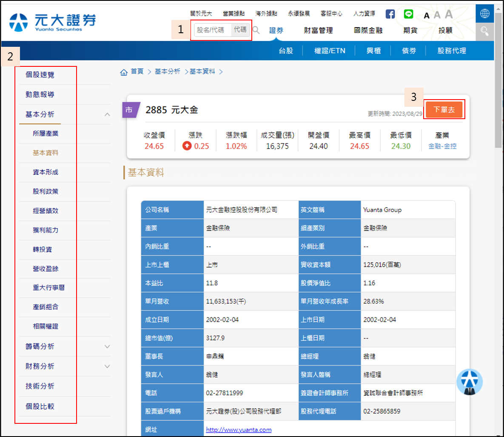The height and width of the screenshot is (437, 504).
Task: Open the language globe icon
Action: [485, 14]
